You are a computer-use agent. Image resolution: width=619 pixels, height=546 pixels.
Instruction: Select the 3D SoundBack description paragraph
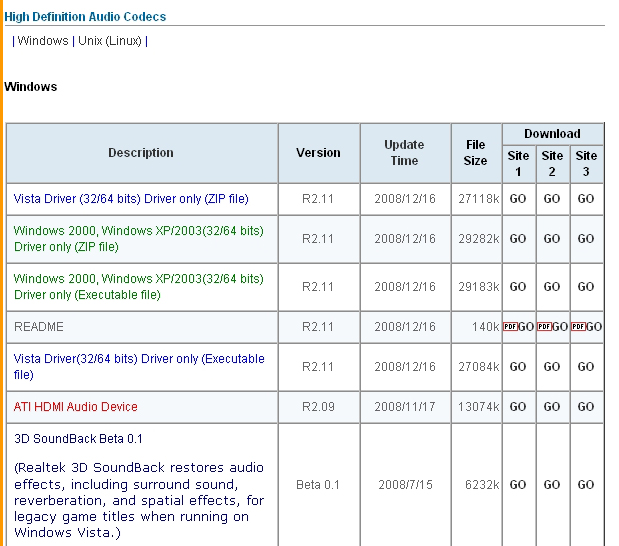point(139,500)
